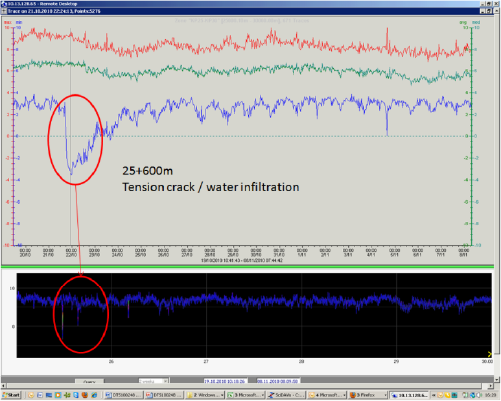Click the first quick launch icon next to Start

tap(31, 395)
